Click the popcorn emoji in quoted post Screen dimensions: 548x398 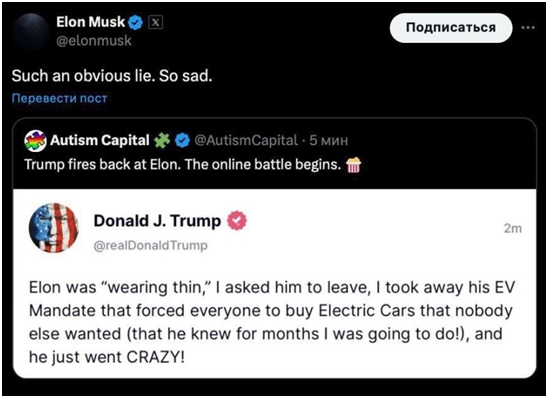[353, 165]
